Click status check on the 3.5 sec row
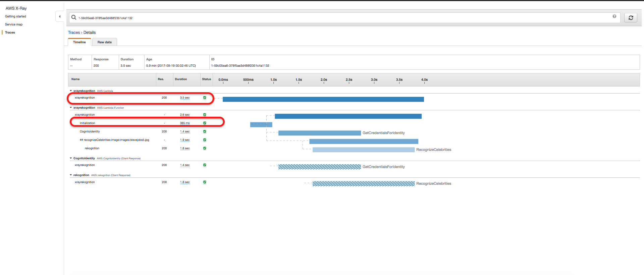The height and width of the screenshot is (275, 644). coord(205,98)
